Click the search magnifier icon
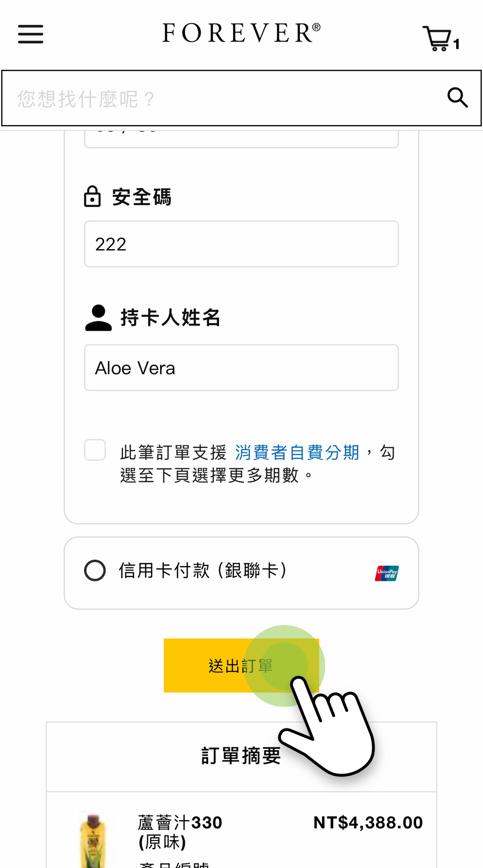 (457, 98)
